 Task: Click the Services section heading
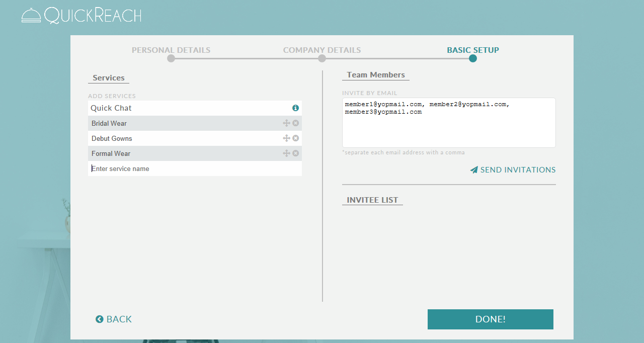pos(109,78)
